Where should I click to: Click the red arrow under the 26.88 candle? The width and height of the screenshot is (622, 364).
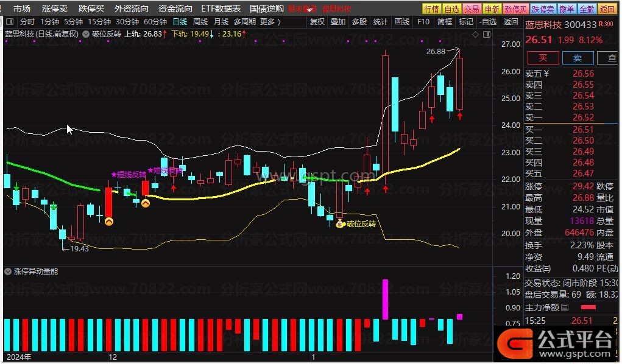459,116
